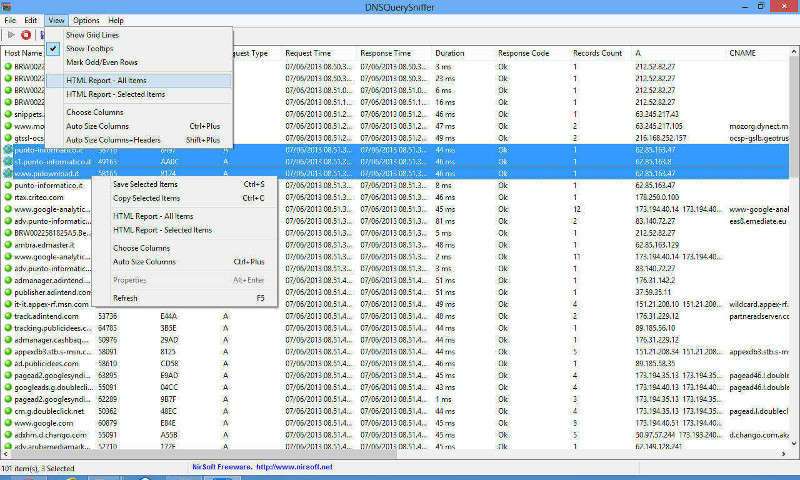Select Copy Selected Items from context menu
Viewport: 800px width, 480px height.
[146, 198]
